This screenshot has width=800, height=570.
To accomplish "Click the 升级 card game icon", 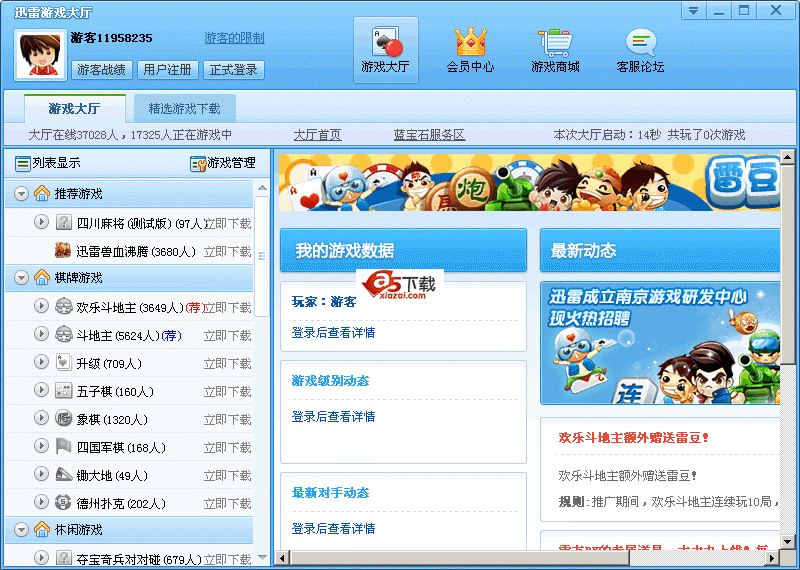I will pos(63,362).
